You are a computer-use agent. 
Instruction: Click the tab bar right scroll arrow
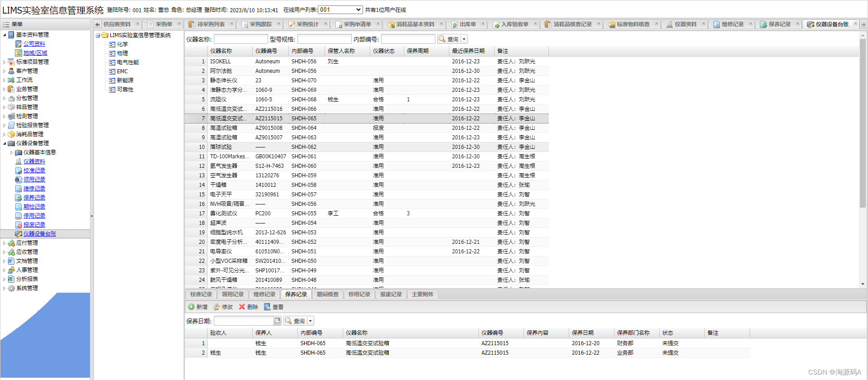[863, 24]
